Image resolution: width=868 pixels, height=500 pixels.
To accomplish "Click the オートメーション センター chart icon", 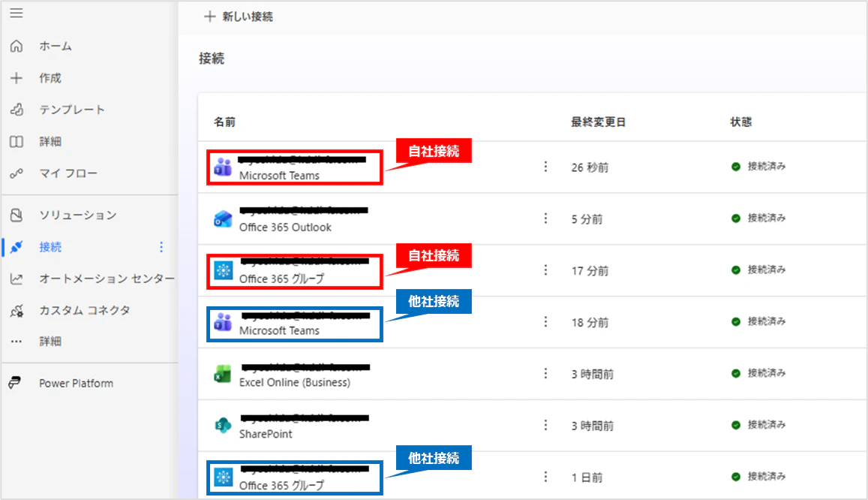I will (17, 279).
